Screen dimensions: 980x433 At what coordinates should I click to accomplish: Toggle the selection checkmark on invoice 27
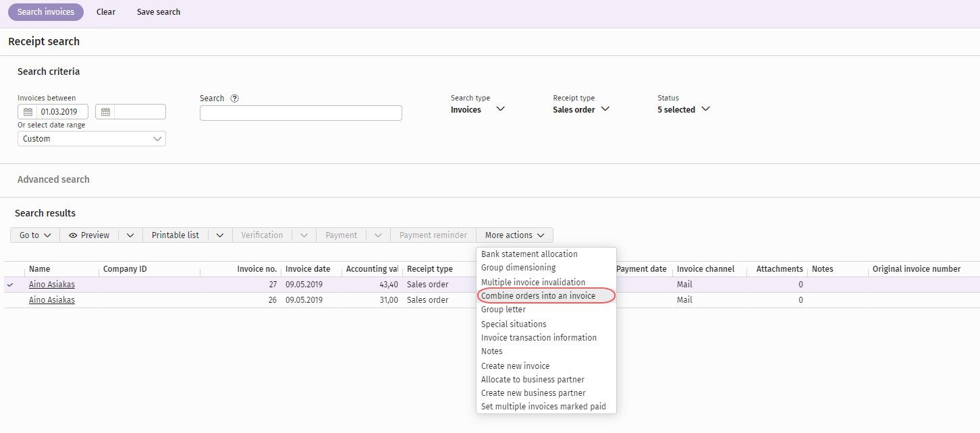tap(10, 284)
